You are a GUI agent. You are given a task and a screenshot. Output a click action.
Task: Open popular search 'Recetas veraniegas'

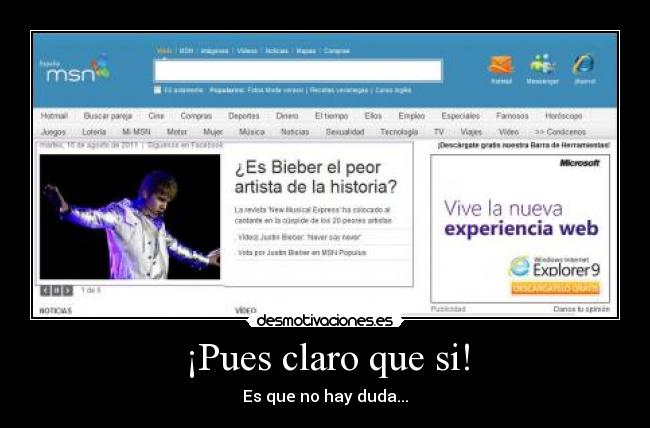click(339, 90)
